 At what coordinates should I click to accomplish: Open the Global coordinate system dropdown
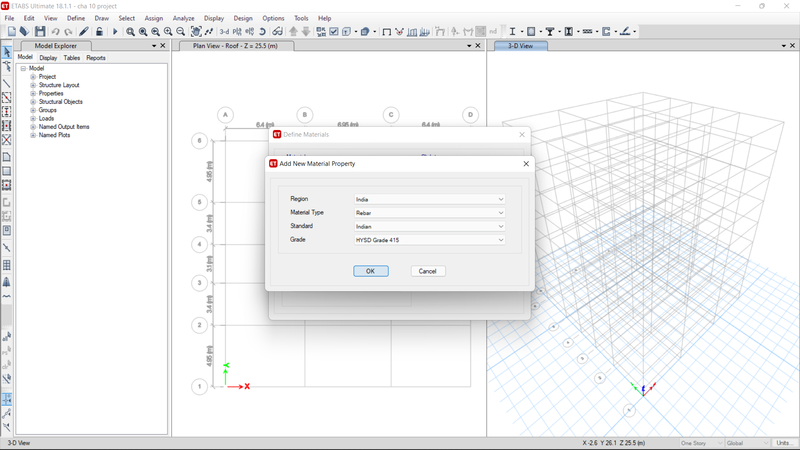747,443
